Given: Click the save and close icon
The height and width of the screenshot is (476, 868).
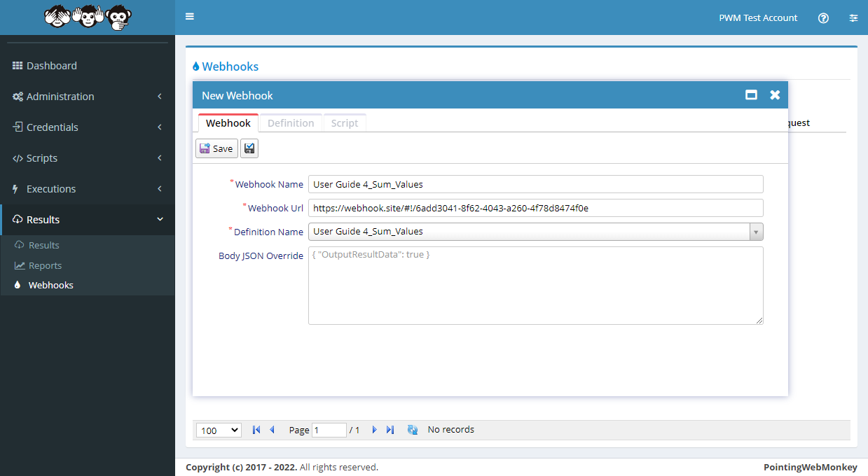Looking at the screenshot, I should (249, 148).
